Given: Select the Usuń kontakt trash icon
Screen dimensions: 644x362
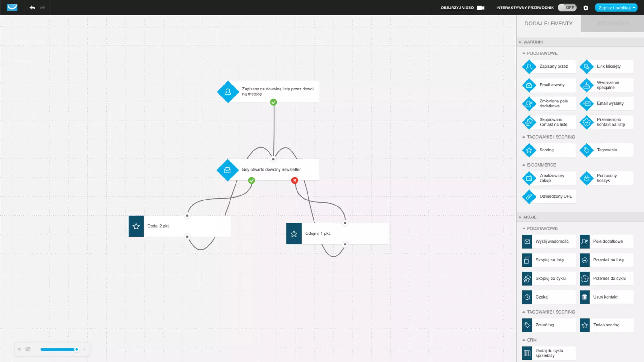Looking at the screenshot, I should pos(585,297).
